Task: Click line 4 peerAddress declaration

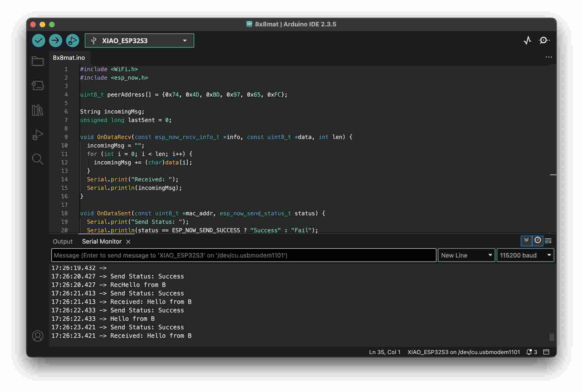Action: [x=184, y=95]
